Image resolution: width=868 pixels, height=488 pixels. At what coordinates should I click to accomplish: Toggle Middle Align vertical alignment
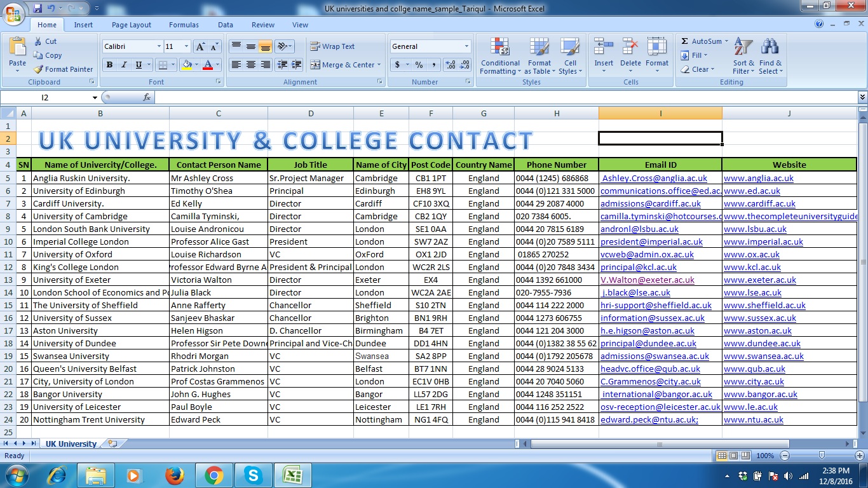pyautogui.click(x=251, y=46)
